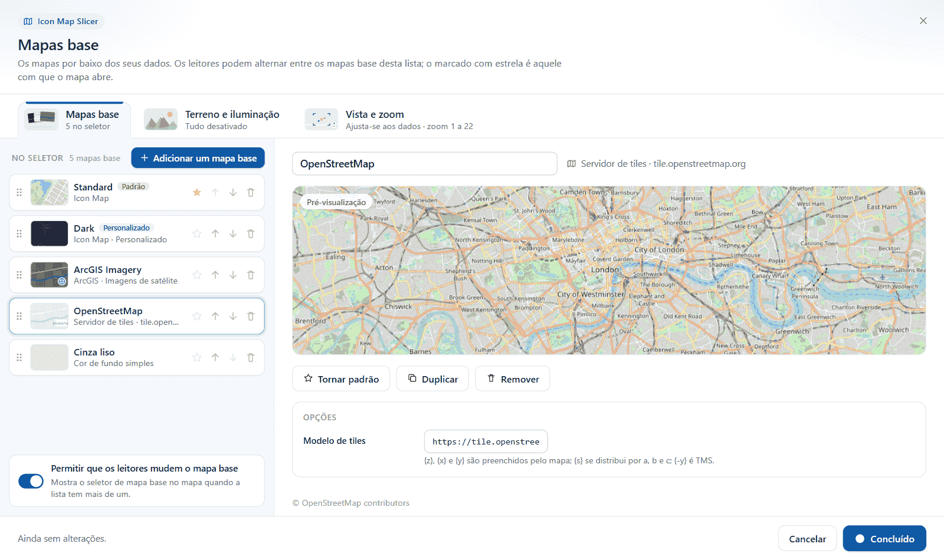Click the OpenStreetMap contributors attribution
This screenshot has height=560, width=944.
coord(351,503)
